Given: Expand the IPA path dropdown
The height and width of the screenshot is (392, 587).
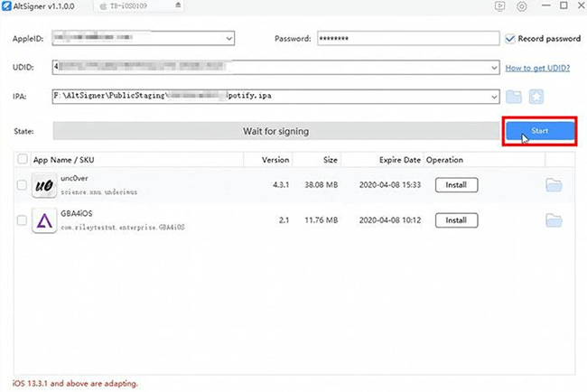Looking at the screenshot, I should click(x=493, y=97).
